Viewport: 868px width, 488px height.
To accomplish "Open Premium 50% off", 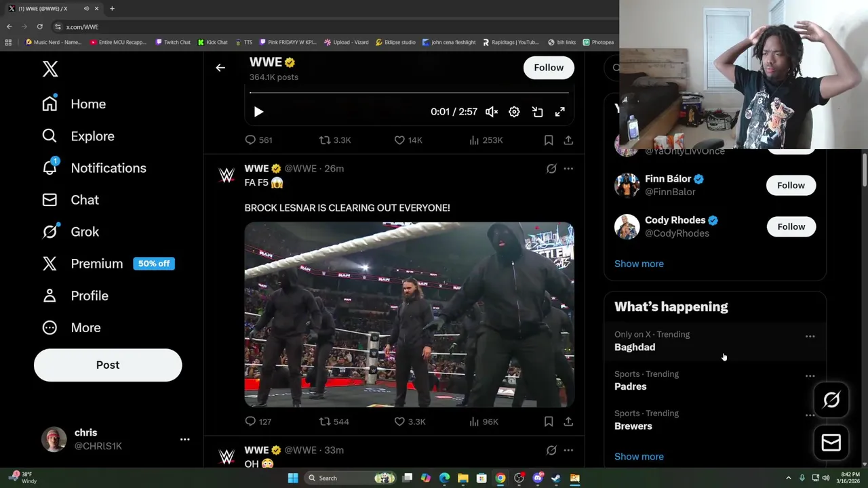I will [x=108, y=264].
